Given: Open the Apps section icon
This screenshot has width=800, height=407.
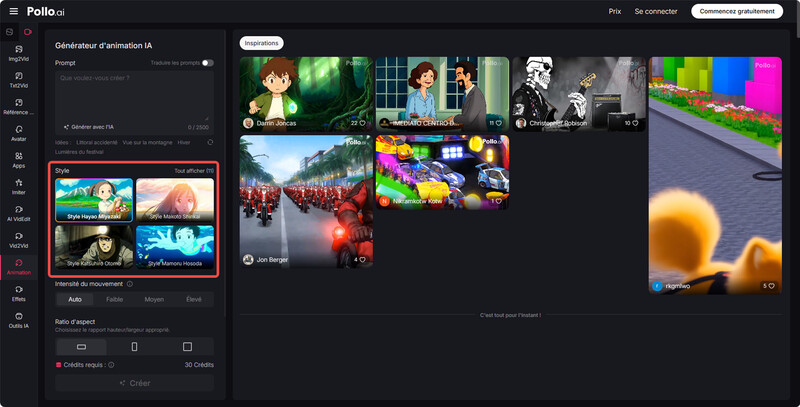Looking at the screenshot, I should 19,160.
